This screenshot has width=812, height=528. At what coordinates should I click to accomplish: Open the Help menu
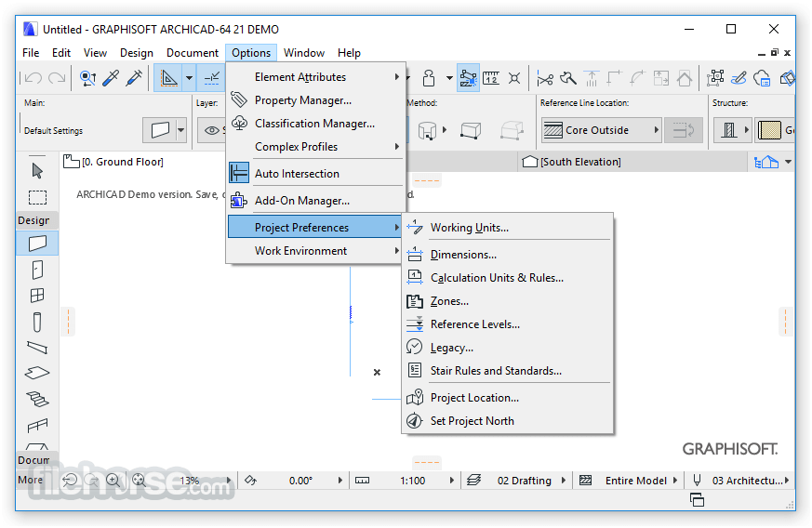click(349, 53)
